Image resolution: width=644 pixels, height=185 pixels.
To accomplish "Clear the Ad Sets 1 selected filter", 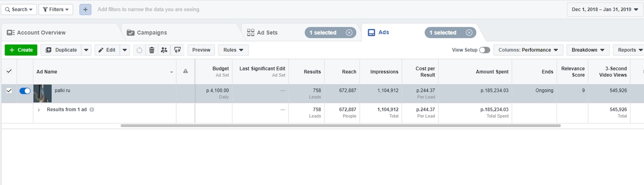I will [349, 33].
